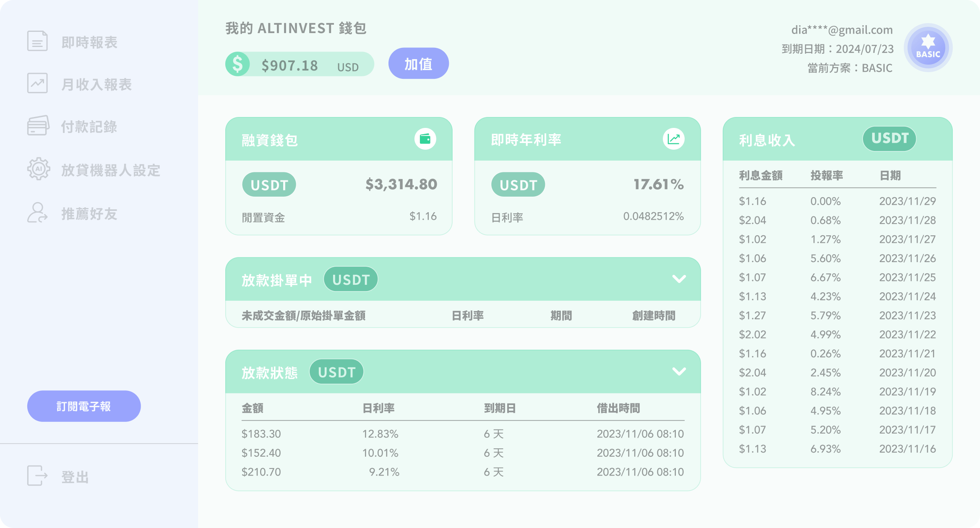This screenshot has height=528, width=980.
Task: Click the 訂閱電子報 subscribe button
Action: coord(84,406)
